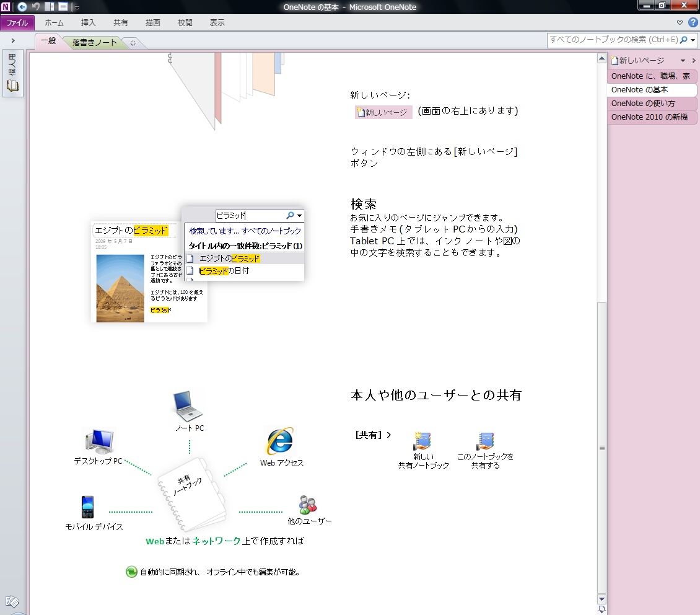700x615 pixels.
Task: Open page 'OneNote に、職場、家'
Action: [x=652, y=76]
